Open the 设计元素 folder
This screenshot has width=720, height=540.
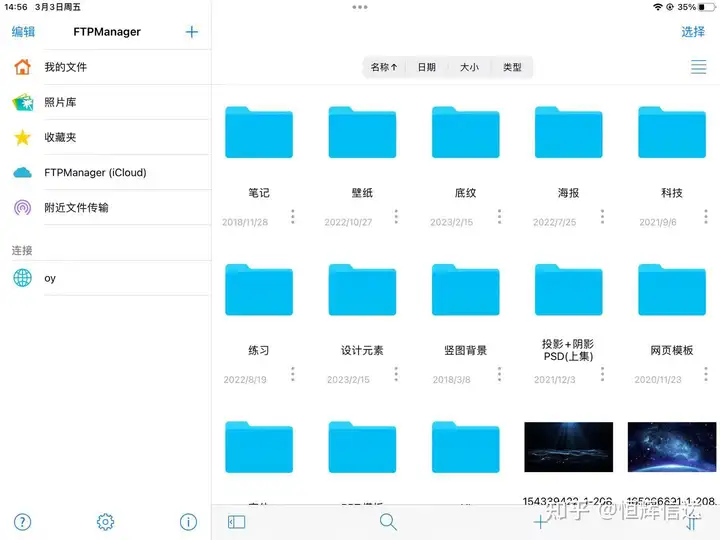tap(362, 290)
